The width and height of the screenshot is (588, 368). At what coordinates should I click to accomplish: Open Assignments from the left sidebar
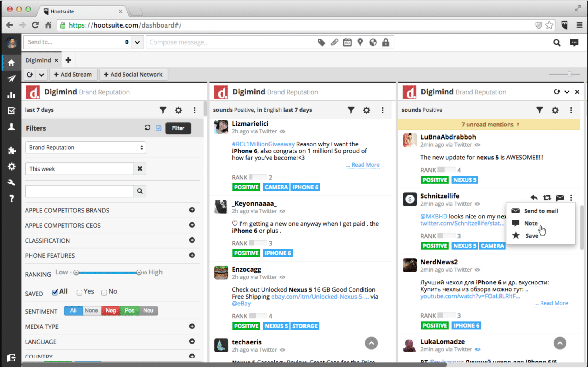(11, 111)
